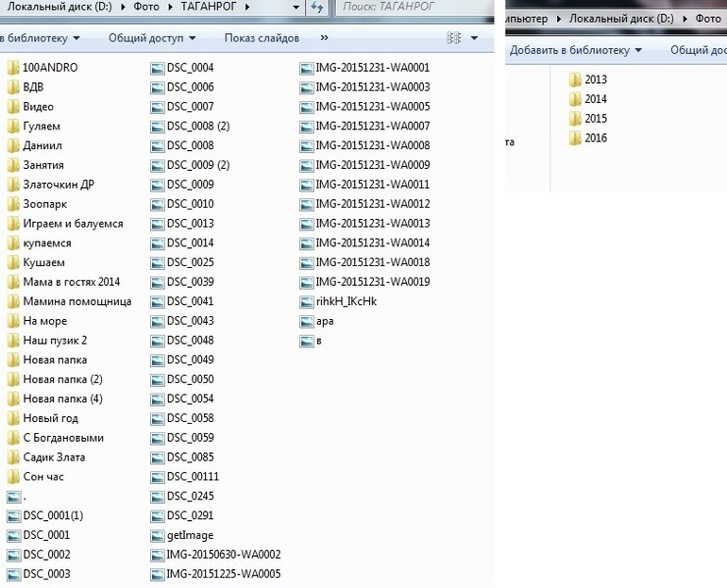
Task: Open the Зоопарк folder
Action: (x=44, y=204)
